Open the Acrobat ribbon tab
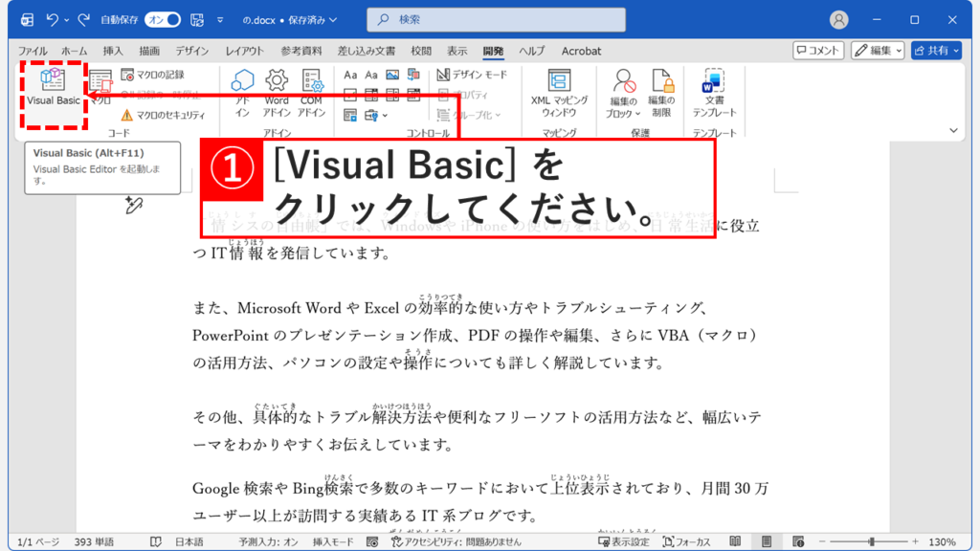The width and height of the screenshot is (980, 551). pos(581,51)
